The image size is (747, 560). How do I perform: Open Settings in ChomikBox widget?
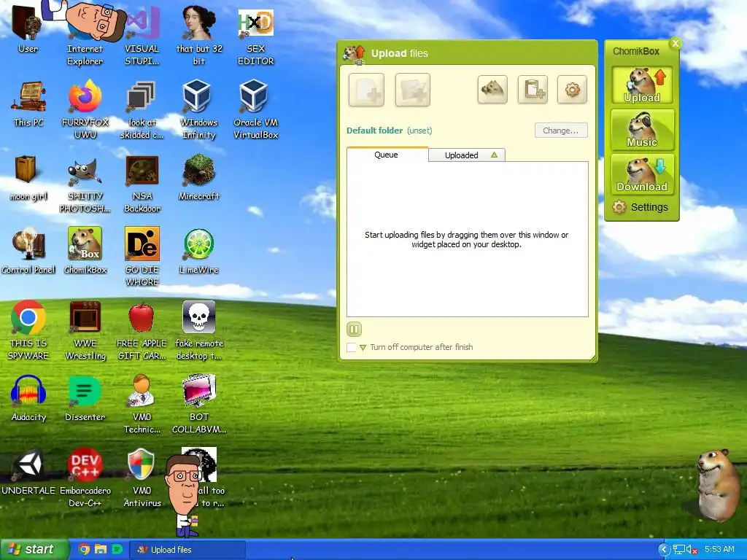640,207
